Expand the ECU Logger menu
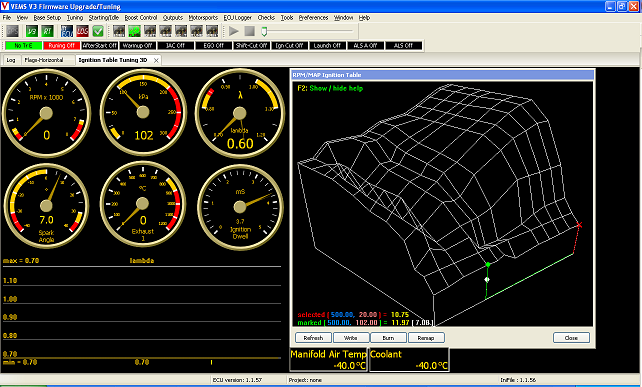642x387 pixels. point(237,18)
